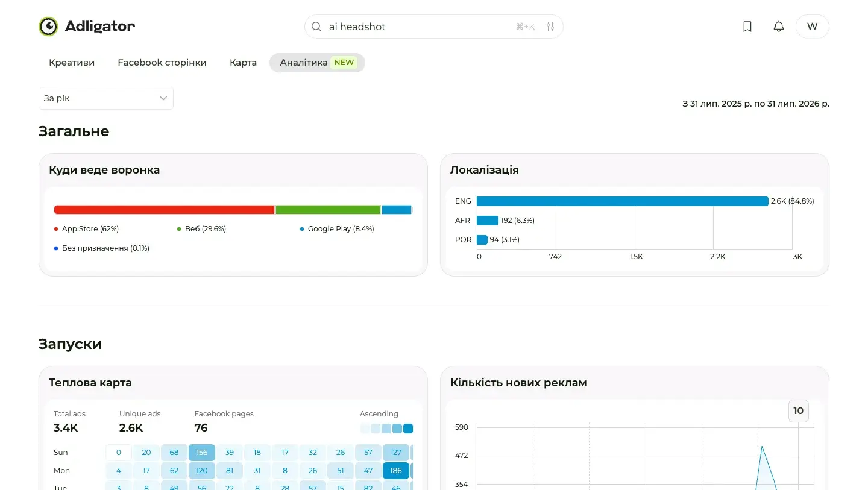This screenshot has width=868, height=490.
Task: Click the ⌘+K shortcut hint in search
Action: (525, 27)
